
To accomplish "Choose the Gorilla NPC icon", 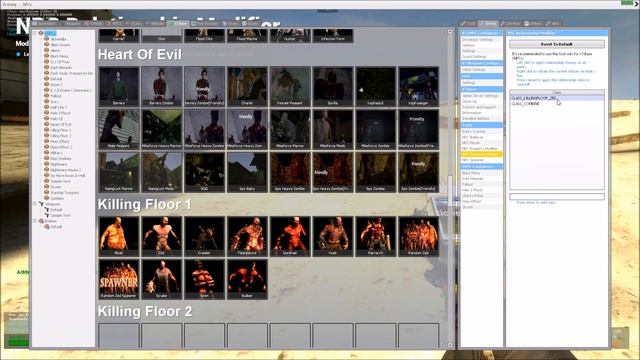I will tap(333, 87).
